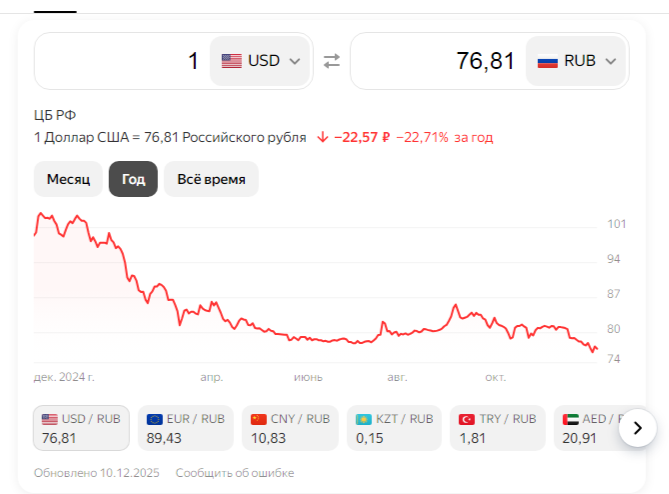Show the Всё время chart range
This screenshot has width=669, height=494.
tap(211, 180)
